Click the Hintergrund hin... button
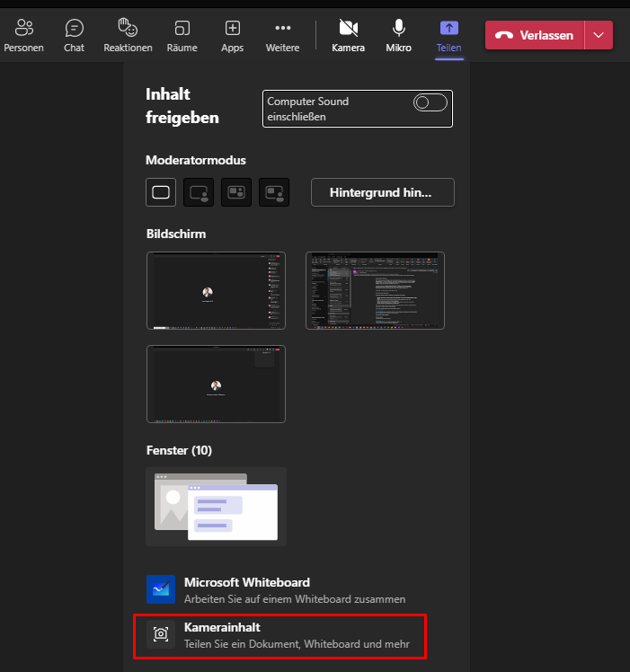The height and width of the screenshot is (672, 630). [x=382, y=192]
